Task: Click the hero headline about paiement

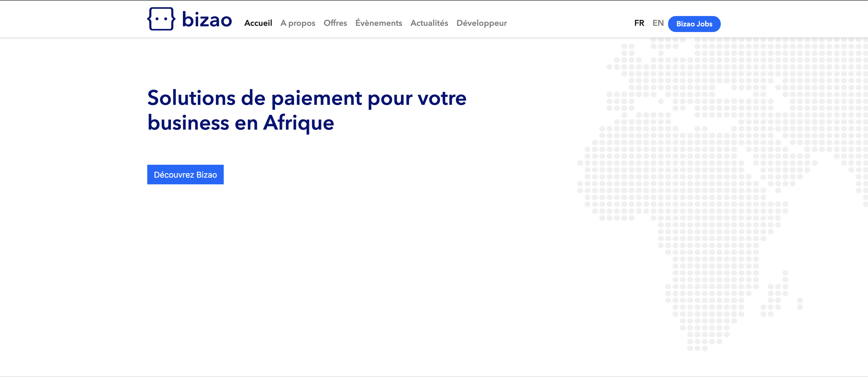Action: pos(307,111)
